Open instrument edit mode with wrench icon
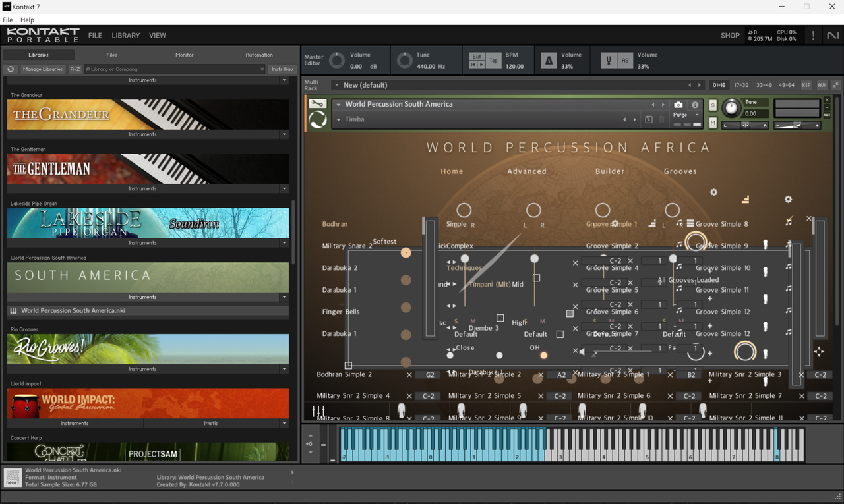 [x=318, y=104]
